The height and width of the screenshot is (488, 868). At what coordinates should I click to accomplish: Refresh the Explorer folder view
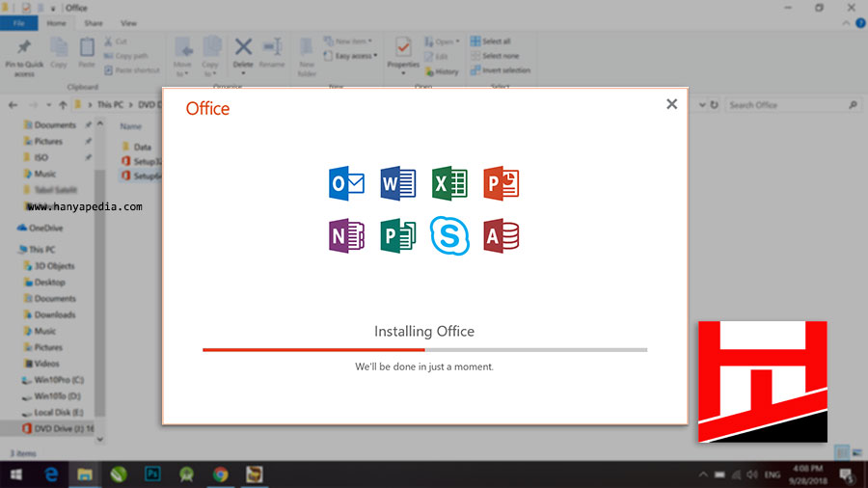point(714,105)
